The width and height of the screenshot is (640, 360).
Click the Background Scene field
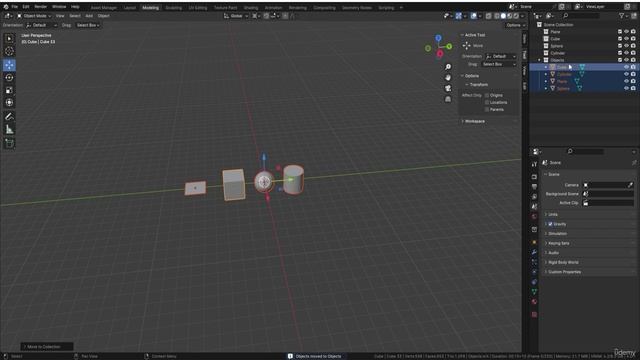(x=608, y=194)
